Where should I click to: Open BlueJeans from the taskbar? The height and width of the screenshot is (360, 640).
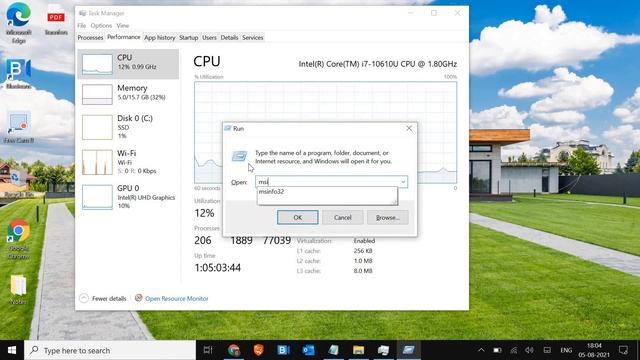pos(284,350)
